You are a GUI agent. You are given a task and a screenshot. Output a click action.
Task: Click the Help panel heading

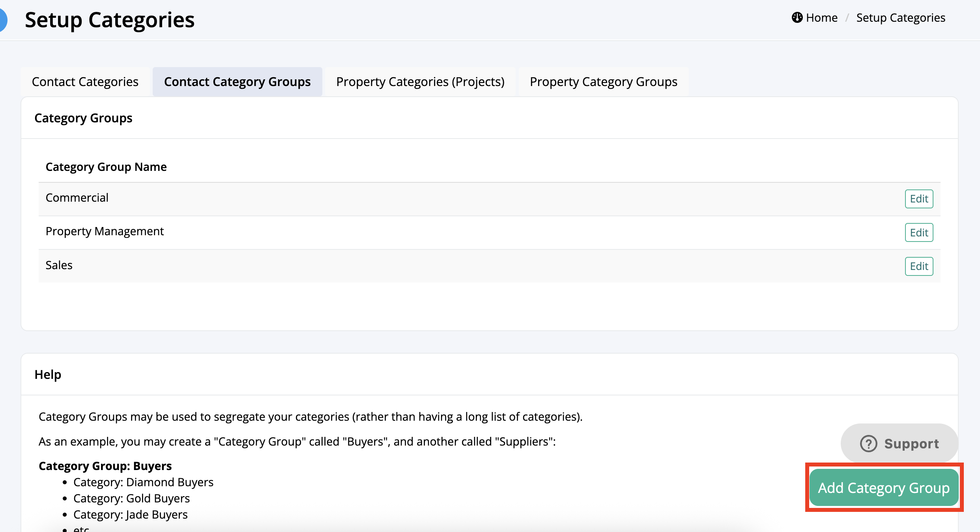click(48, 375)
